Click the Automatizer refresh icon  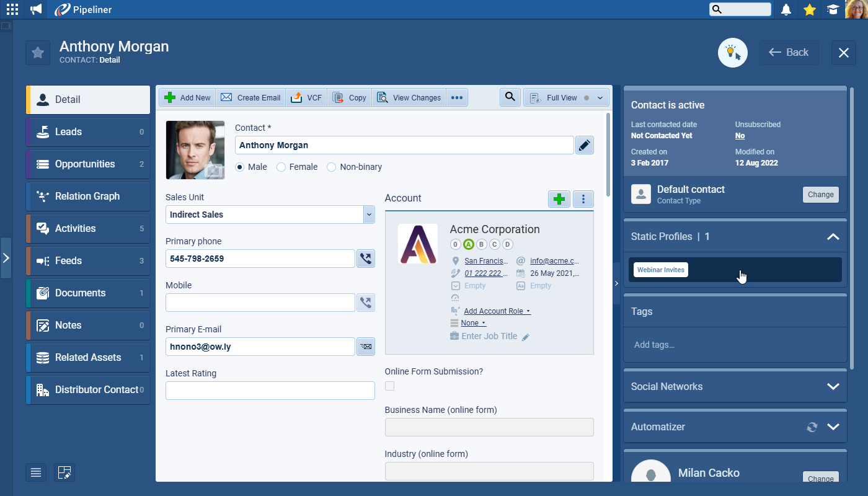click(x=812, y=427)
